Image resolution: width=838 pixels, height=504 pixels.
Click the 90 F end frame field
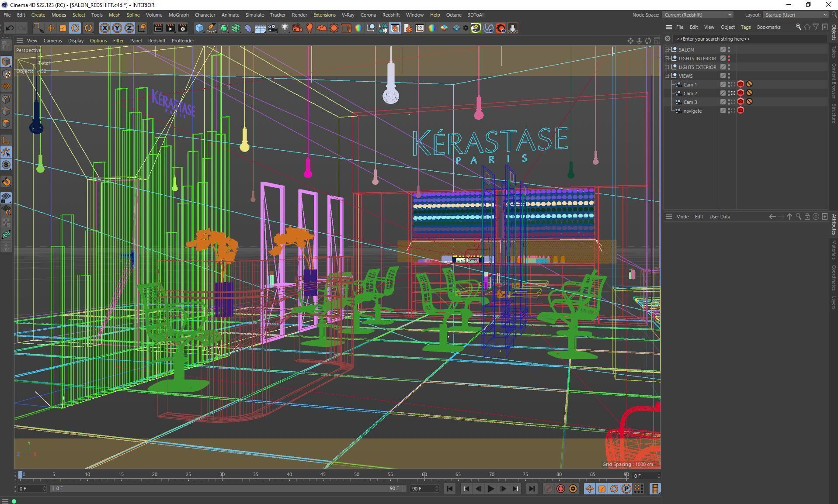click(x=424, y=489)
